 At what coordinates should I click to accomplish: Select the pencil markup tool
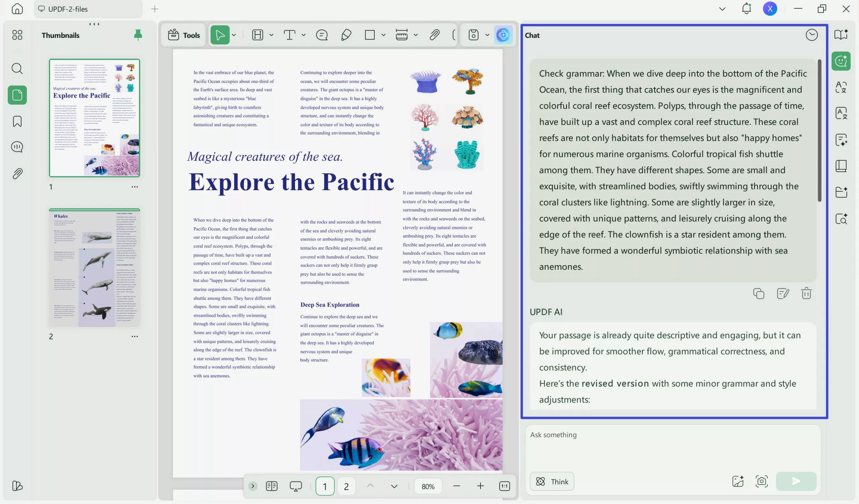click(x=346, y=35)
